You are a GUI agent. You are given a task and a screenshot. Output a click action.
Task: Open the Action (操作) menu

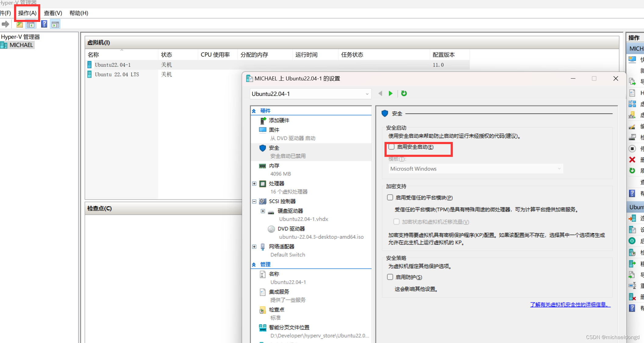point(27,13)
